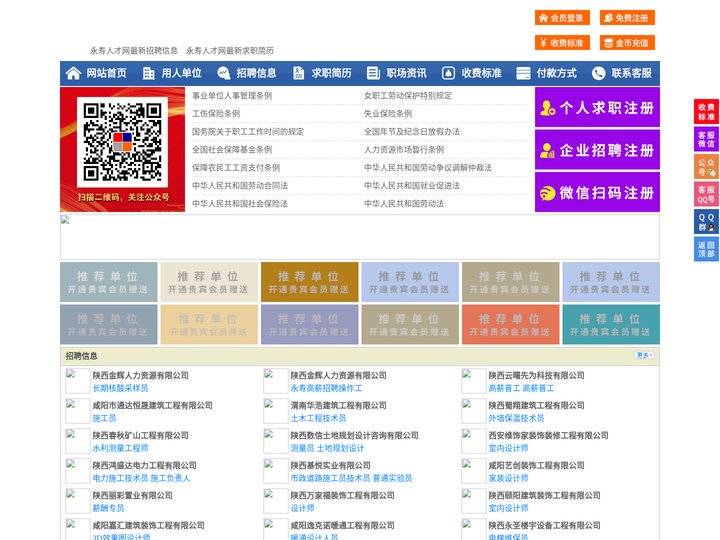This screenshot has height=540, width=720.
Task: Click the logo thumbnail beside 长期核酸采样员
Action: [x=78, y=381]
